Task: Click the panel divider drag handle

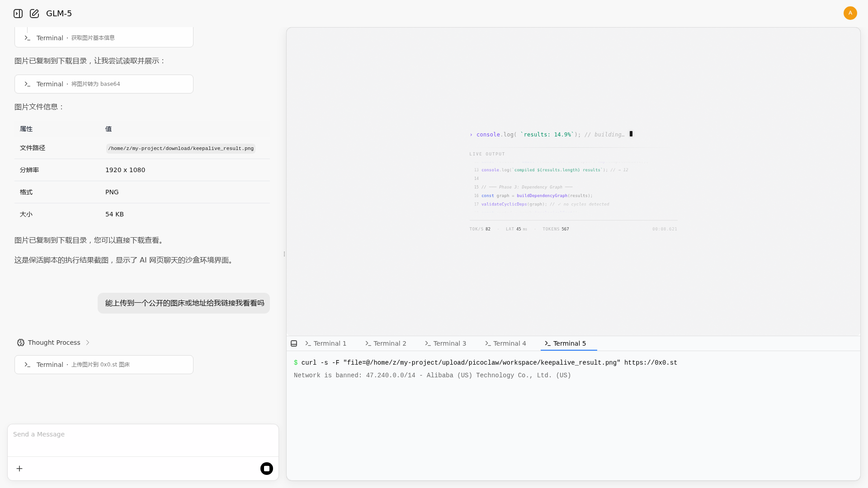Action: [284, 254]
